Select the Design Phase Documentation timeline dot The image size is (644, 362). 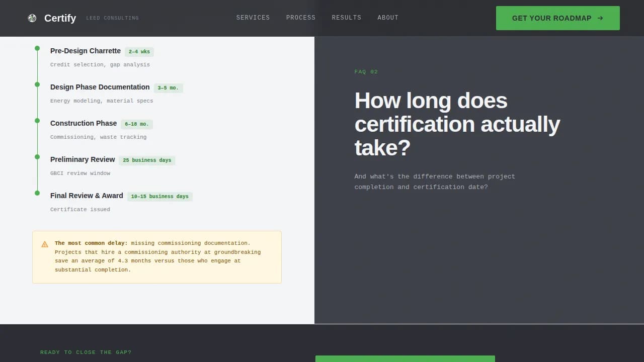(37, 84)
